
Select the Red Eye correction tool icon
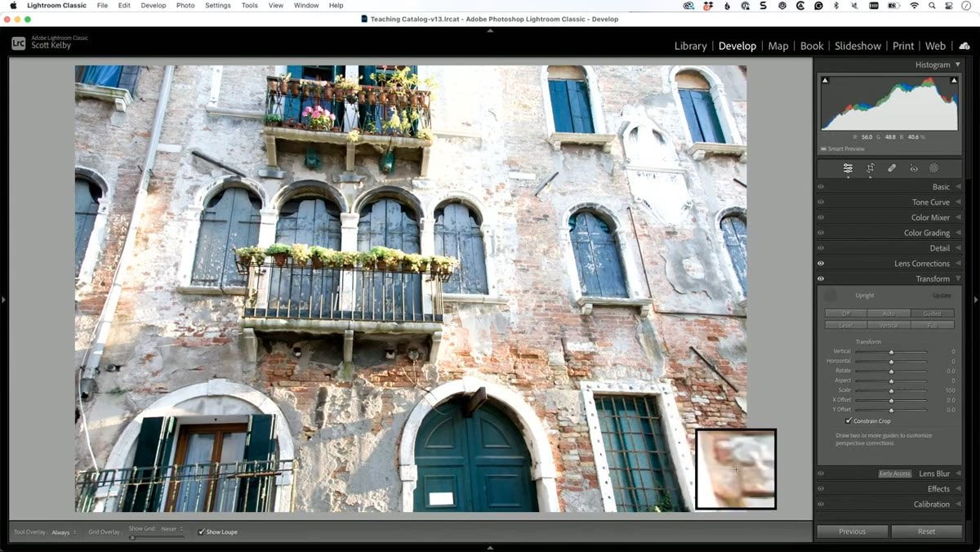tap(914, 168)
